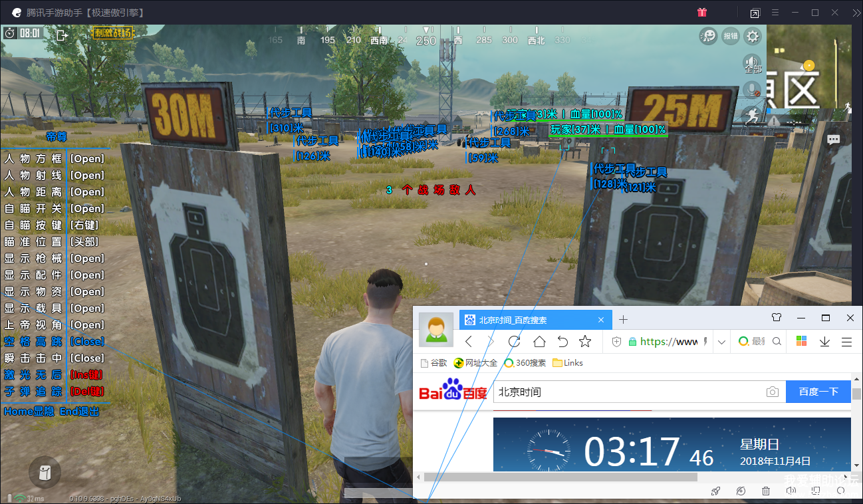This screenshot has height=504, width=863.
Task: Click the backpack icon at bottom left
Action: pos(45,473)
